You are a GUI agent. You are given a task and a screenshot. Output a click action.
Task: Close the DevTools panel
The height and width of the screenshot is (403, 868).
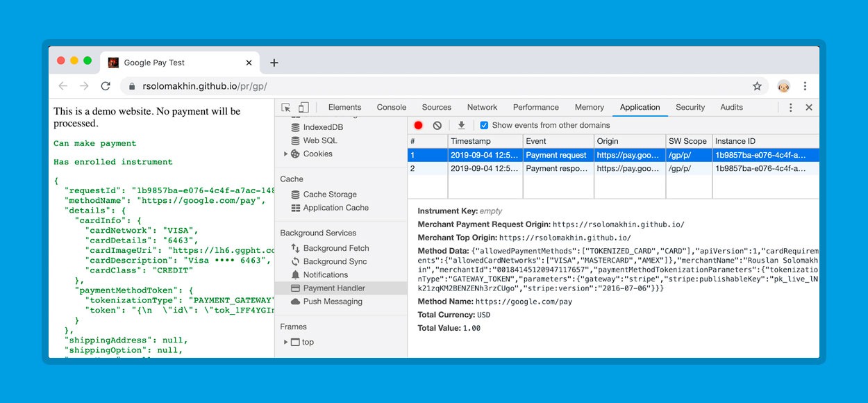[808, 108]
